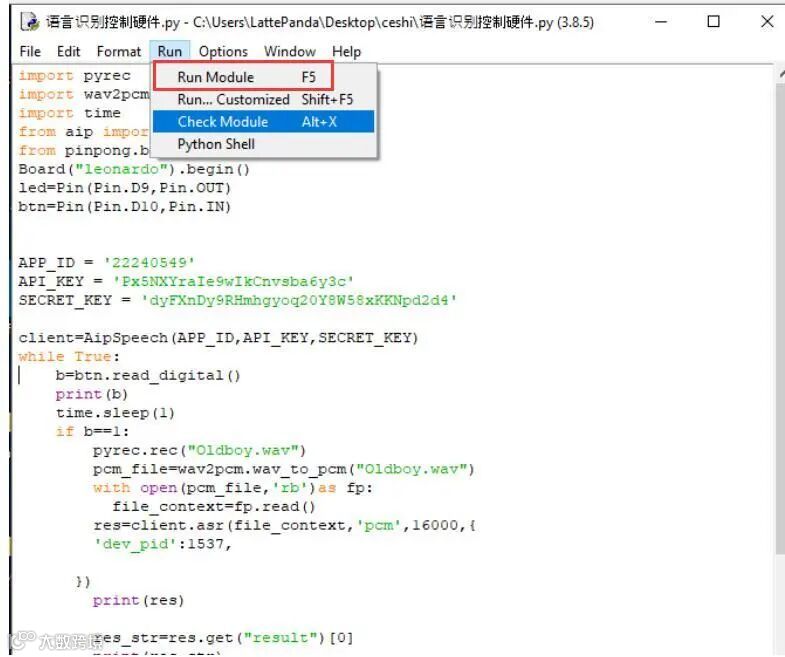Click the btn=Pin(Pin.D10,Pin.IN) line
This screenshot has width=785, height=657.
[125, 207]
